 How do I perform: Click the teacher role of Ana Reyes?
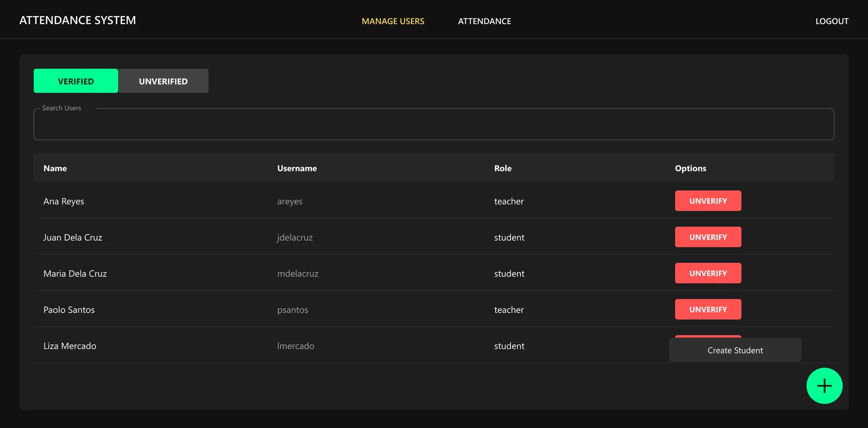(509, 201)
